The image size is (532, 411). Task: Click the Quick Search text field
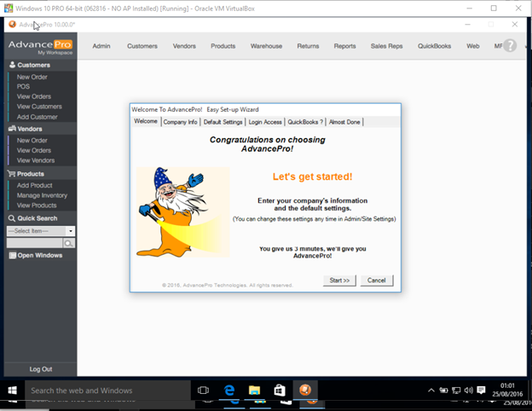point(34,243)
